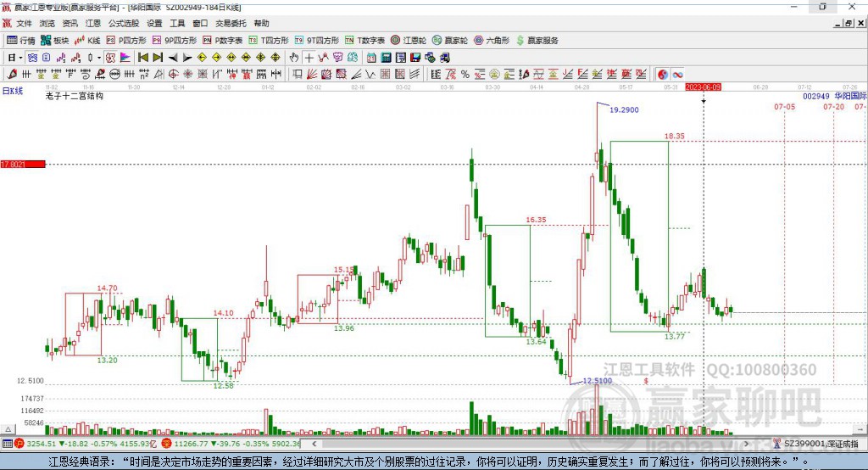The width and height of the screenshot is (868, 470).
Task: Click the yin-yang taiji icon
Action: [x=663, y=75]
